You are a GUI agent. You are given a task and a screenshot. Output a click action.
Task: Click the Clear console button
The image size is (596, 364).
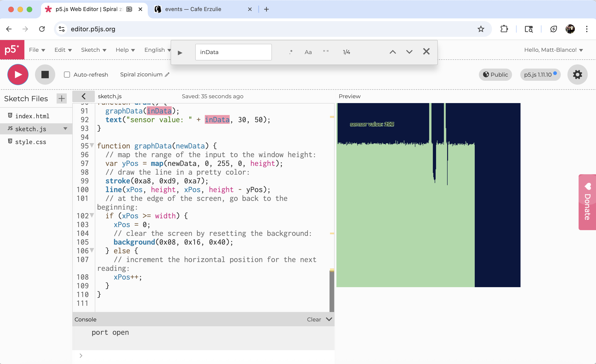(x=314, y=320)
